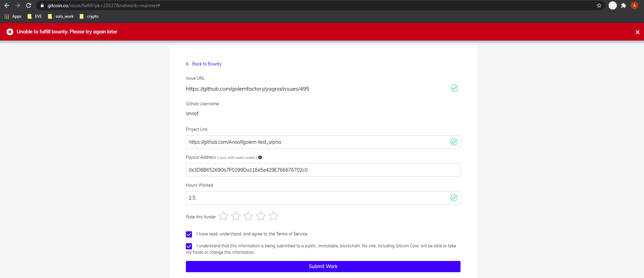Uncheck the Terms of Service agreement checkbox
This screenshot has width=644, height=278.
point(189,234)
